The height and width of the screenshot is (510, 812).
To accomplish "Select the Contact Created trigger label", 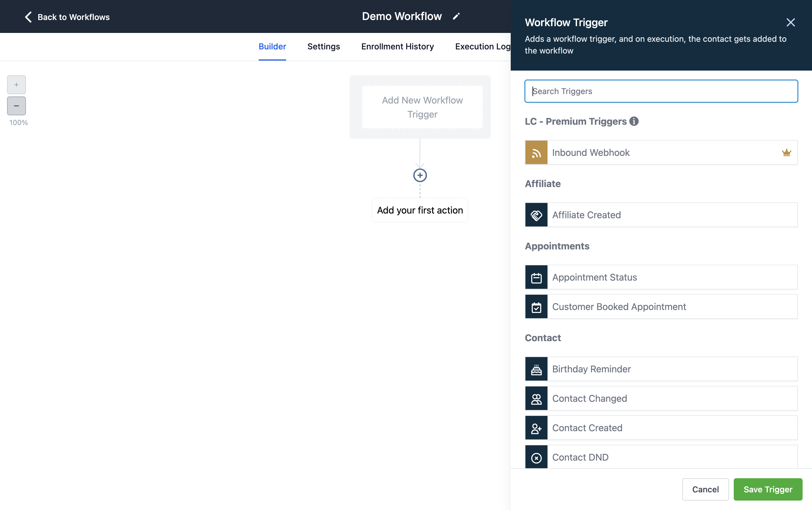I will pos(587,428).
